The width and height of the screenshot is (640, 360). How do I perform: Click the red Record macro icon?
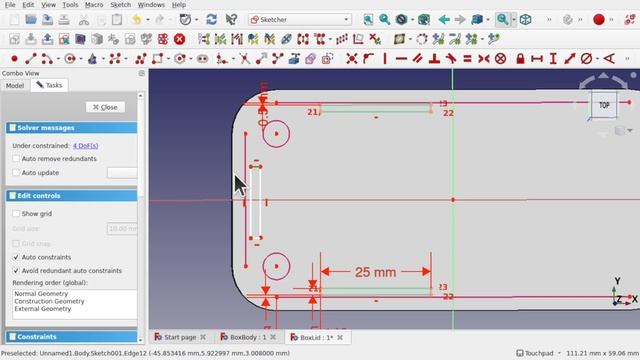click(599, 20)
